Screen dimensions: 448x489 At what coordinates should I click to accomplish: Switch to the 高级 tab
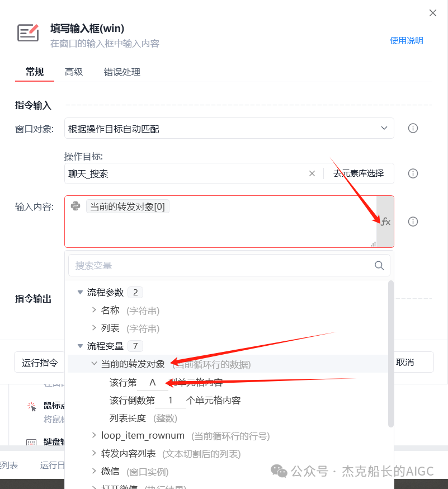click(x=73, y=72)
